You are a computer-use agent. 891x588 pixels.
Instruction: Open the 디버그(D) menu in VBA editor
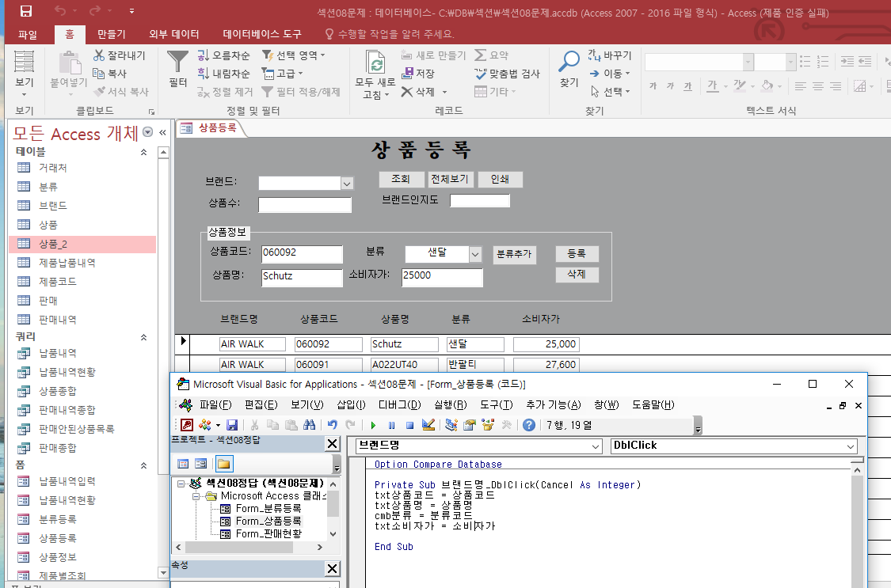(x=399, y=405)
